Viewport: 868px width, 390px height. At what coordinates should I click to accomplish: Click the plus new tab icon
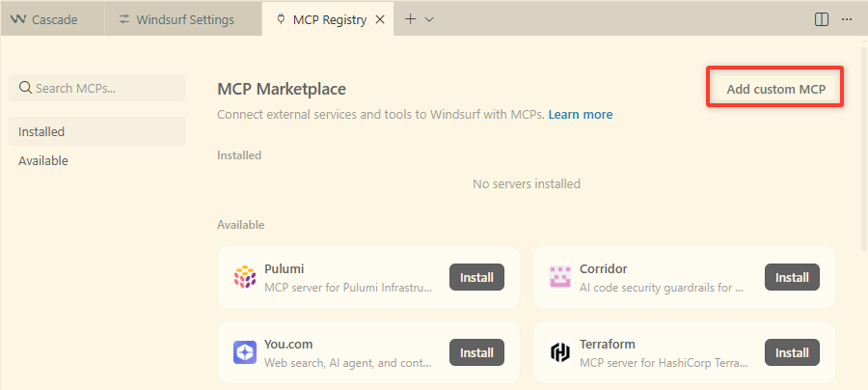click(410, 19)
